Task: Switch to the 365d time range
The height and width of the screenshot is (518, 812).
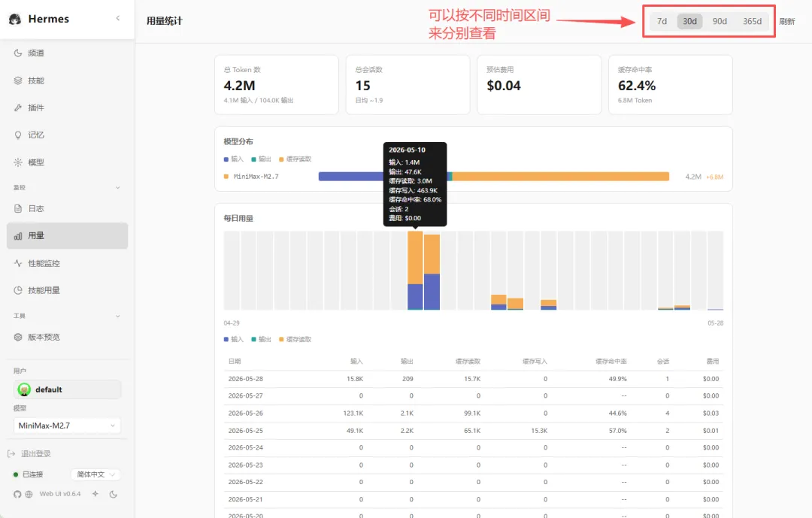Action: pos(752,21)
